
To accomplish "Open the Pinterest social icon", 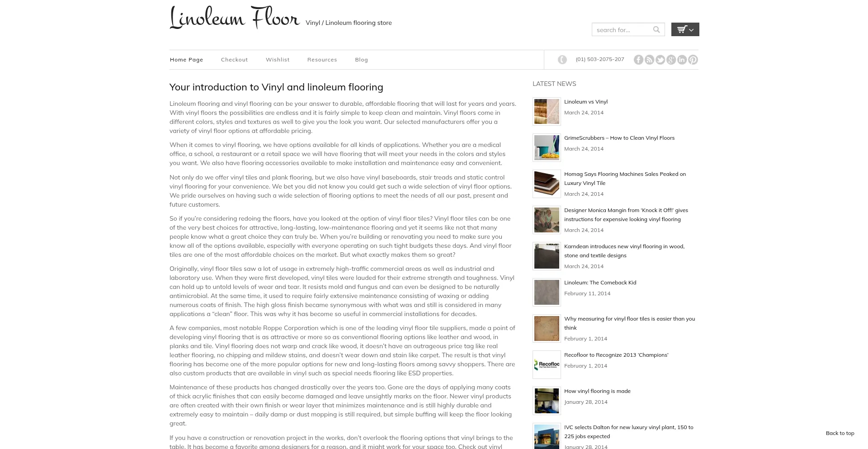I will 693,60.
